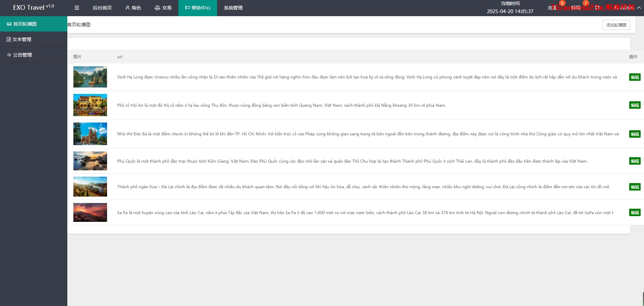Click the Phú Quốc sunset thumbnail
The height and width of the screenshot is (306, 644).
[x=90, y=161]
